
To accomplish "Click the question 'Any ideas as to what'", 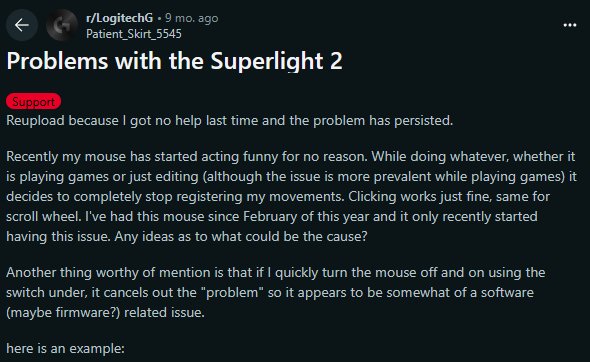I will pos(241,236).
